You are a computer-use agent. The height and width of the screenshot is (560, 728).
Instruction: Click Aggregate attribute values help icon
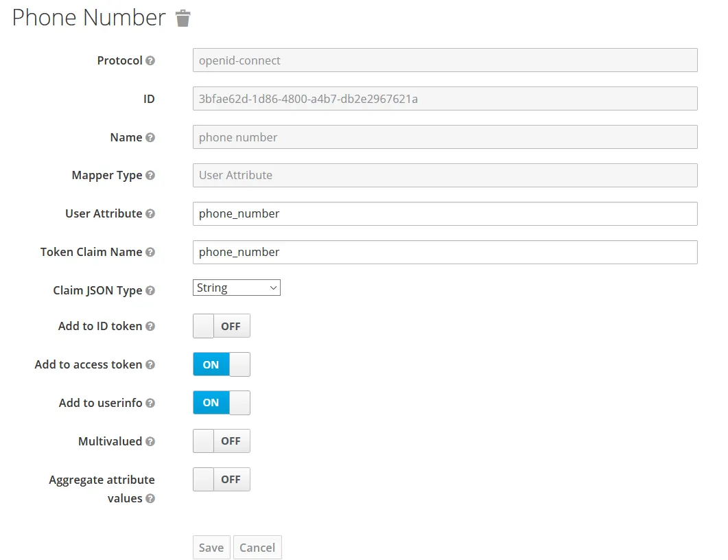[150, 498]
